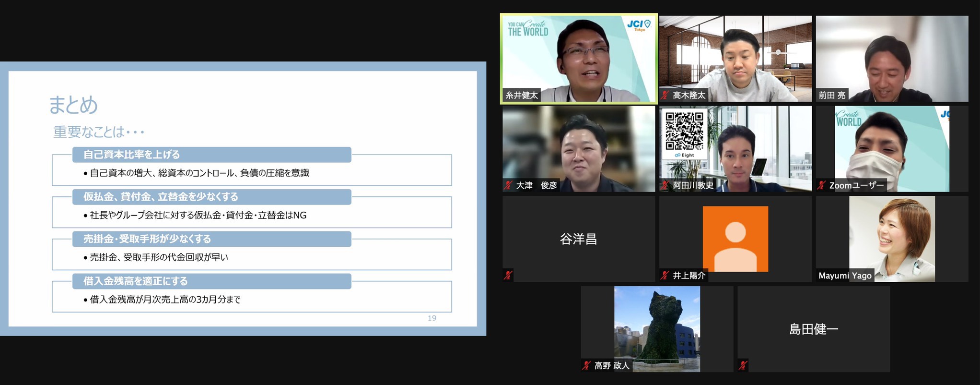Click the 自己資本比率を上げる heading on the slide
The image size is (980, 385).
click(x=132, y=155)
